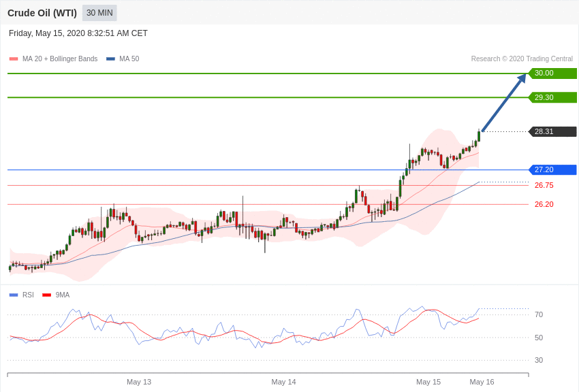Click the 30 MIN timeframe badge
Image resolution: width=579 pixels, height=392 pixels.
coord(99,13)
